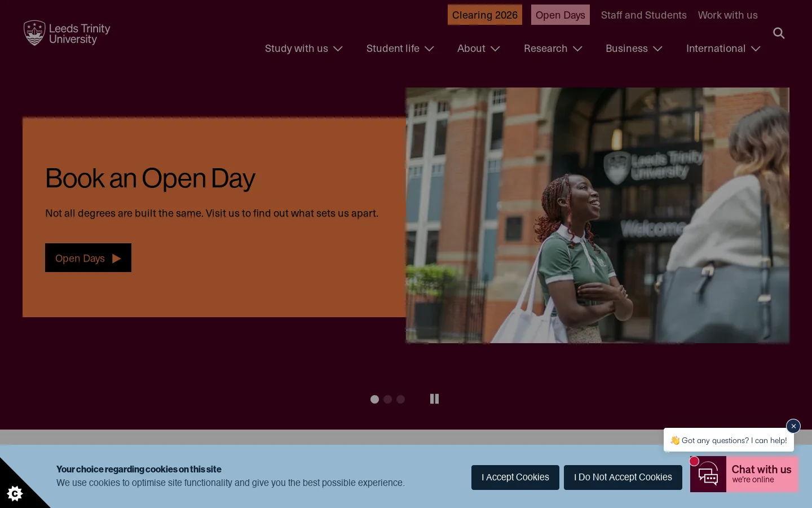Open the Staff and Students link
The width and height of the screenshot is (812, 508).
(x=644, y=15)
